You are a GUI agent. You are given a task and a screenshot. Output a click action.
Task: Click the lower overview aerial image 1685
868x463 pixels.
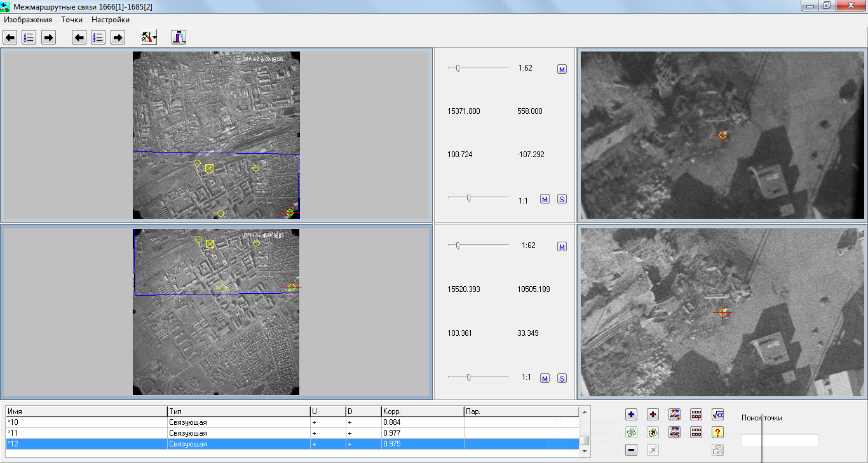tap(216, 312)
